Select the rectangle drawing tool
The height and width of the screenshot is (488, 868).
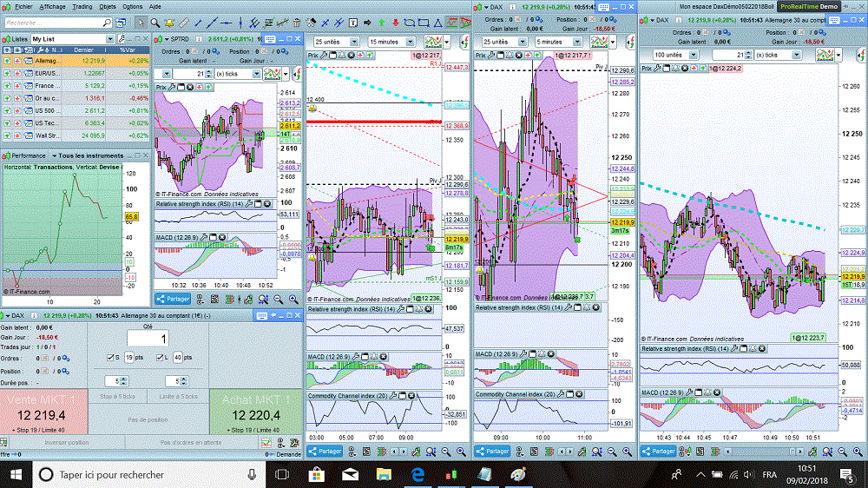pos(424,23)
